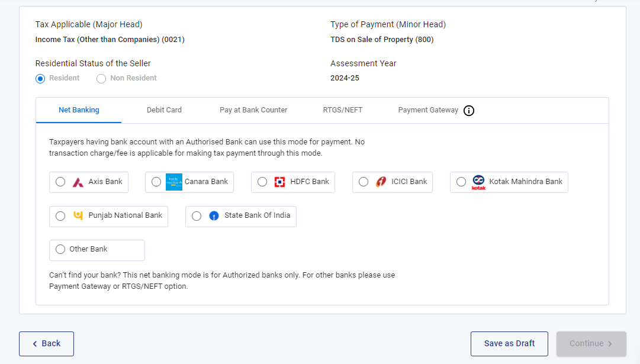Click the Canara Bank logo icon

173,182
